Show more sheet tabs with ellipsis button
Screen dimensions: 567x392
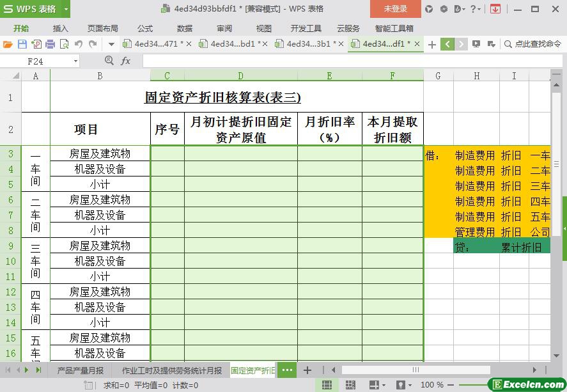tap(287, 370)
